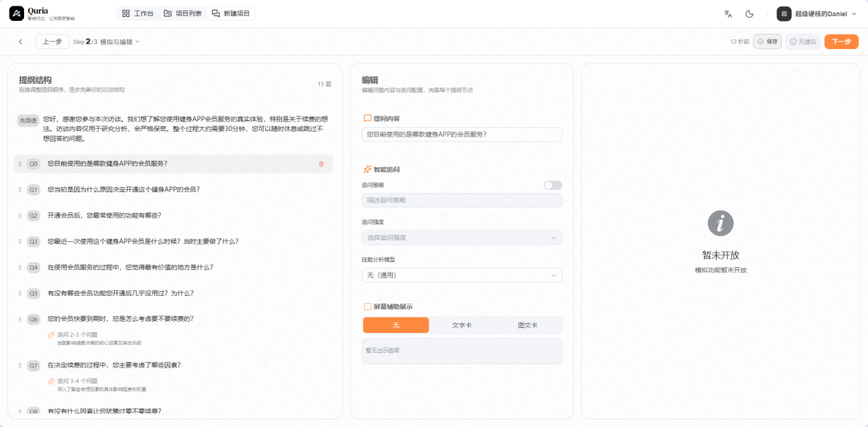Select question Q4 about most valuable aspect
The width and height of the screenshot is (868, 427).
click(x=174, y=267)
